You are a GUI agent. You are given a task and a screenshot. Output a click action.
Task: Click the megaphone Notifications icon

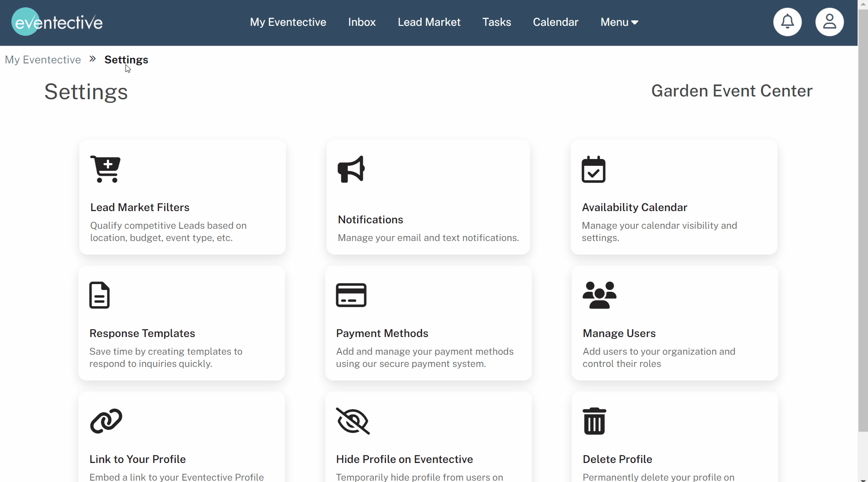351,169
